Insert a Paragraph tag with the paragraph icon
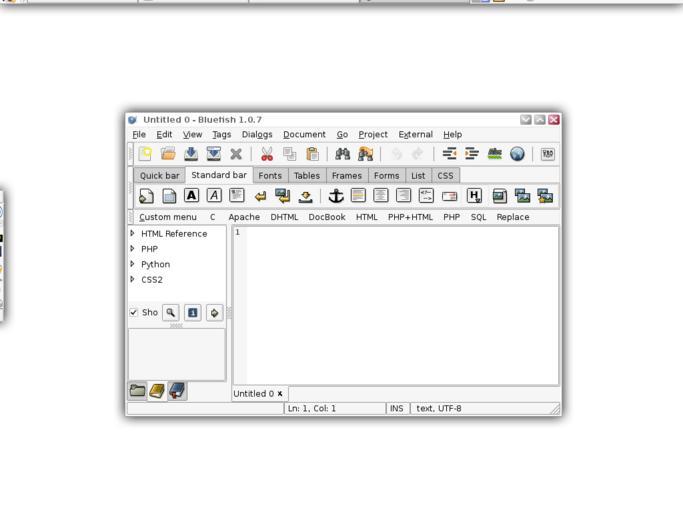 (x=237, y=195)
